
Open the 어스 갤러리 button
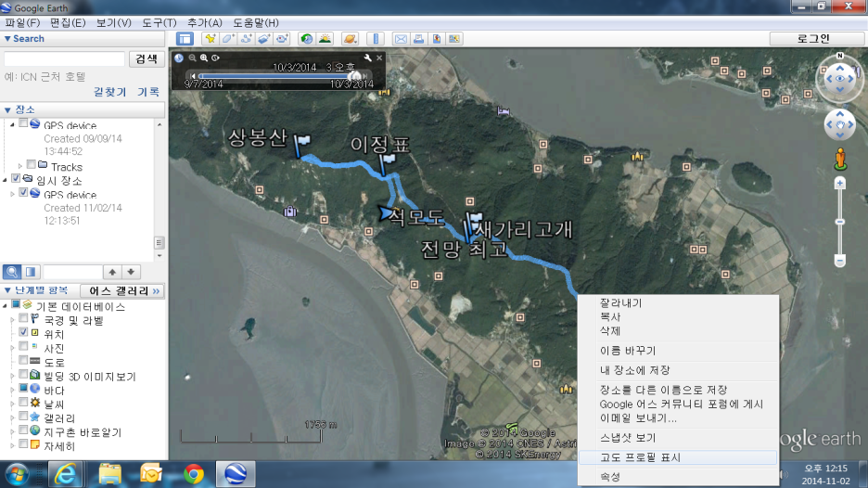[123, 290]
